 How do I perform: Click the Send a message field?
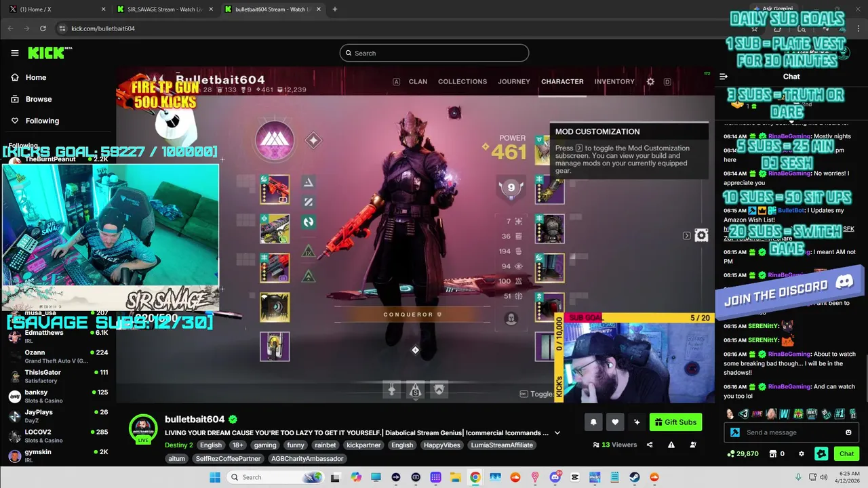click(791, 432)
